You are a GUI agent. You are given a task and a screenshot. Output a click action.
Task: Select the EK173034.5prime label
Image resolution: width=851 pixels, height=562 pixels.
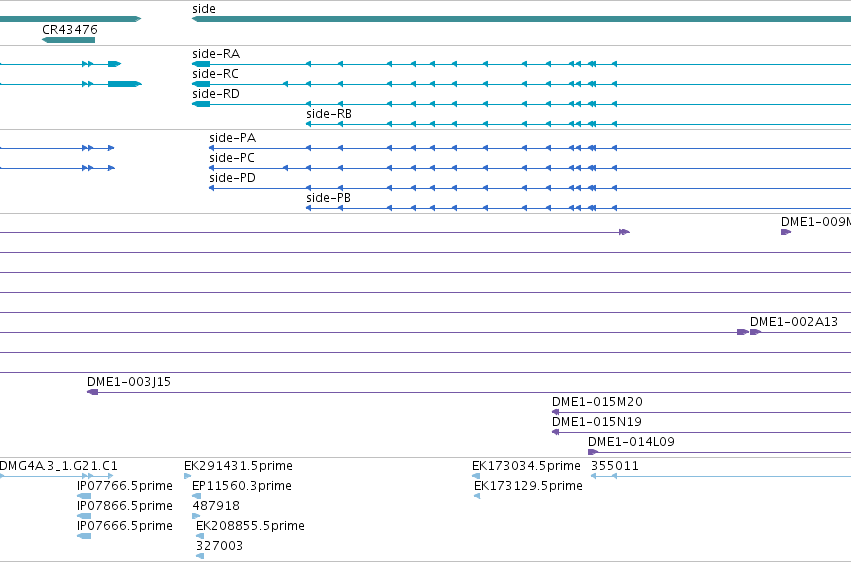526,466
